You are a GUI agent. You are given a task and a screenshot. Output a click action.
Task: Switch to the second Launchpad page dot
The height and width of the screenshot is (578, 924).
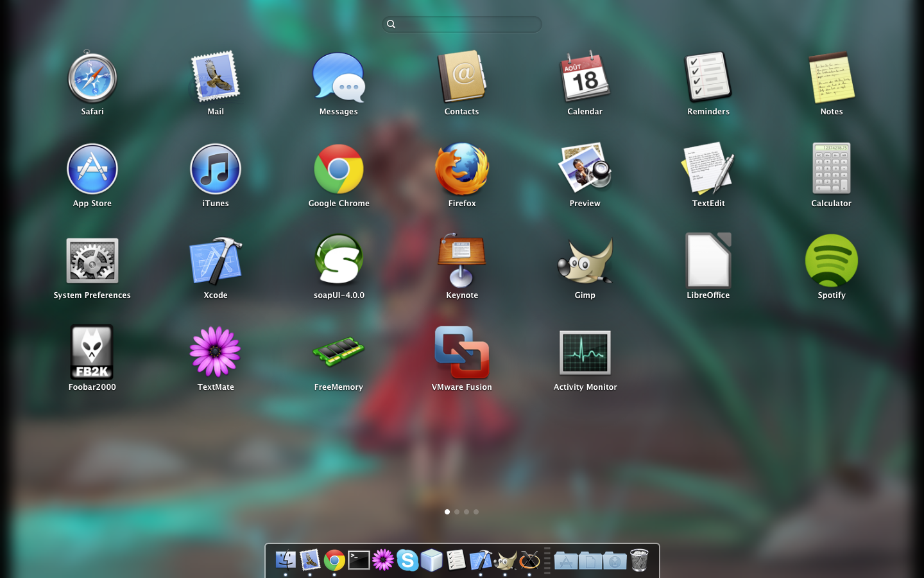click(x=457, y=512)
